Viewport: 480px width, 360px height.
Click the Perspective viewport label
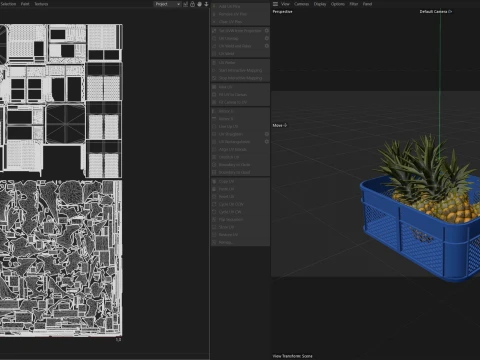pos(282,12)
